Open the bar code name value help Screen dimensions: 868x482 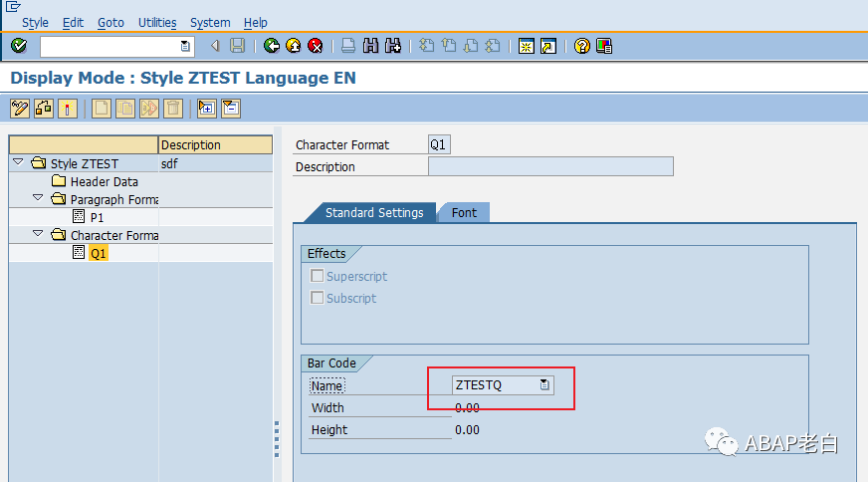[x=544, y=385]
